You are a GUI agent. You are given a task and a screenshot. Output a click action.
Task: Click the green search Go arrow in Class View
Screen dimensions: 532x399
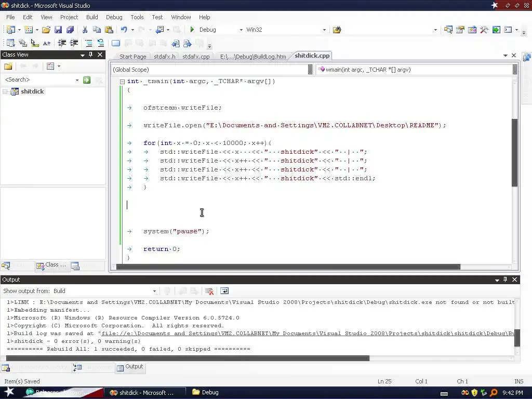87,79
